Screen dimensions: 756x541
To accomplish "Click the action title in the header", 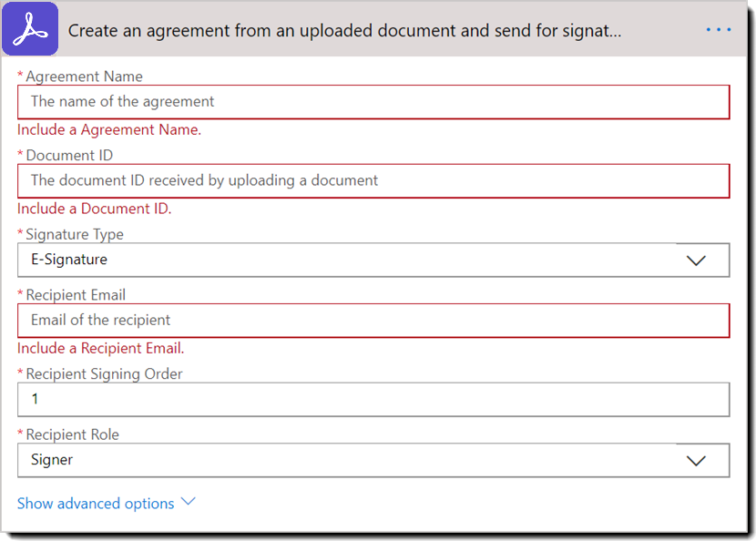I will (x=344, y=30).
